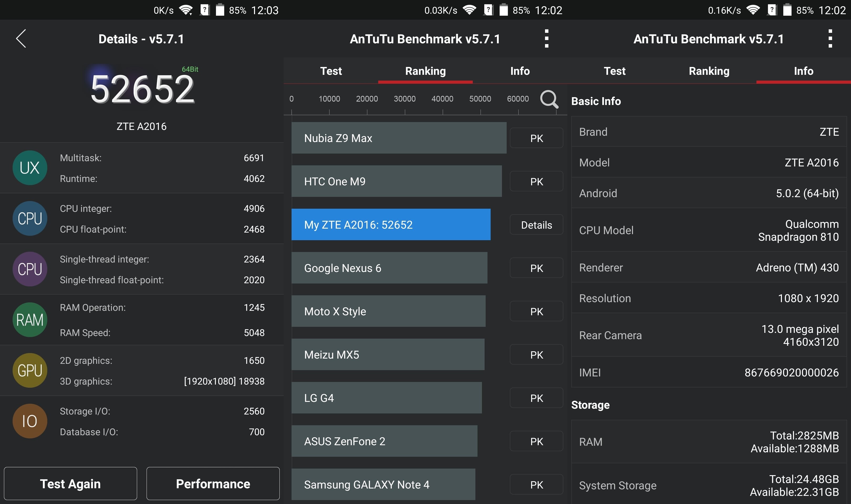
Task: Tap the Brand ZTE info row
Action: point(709,132)
